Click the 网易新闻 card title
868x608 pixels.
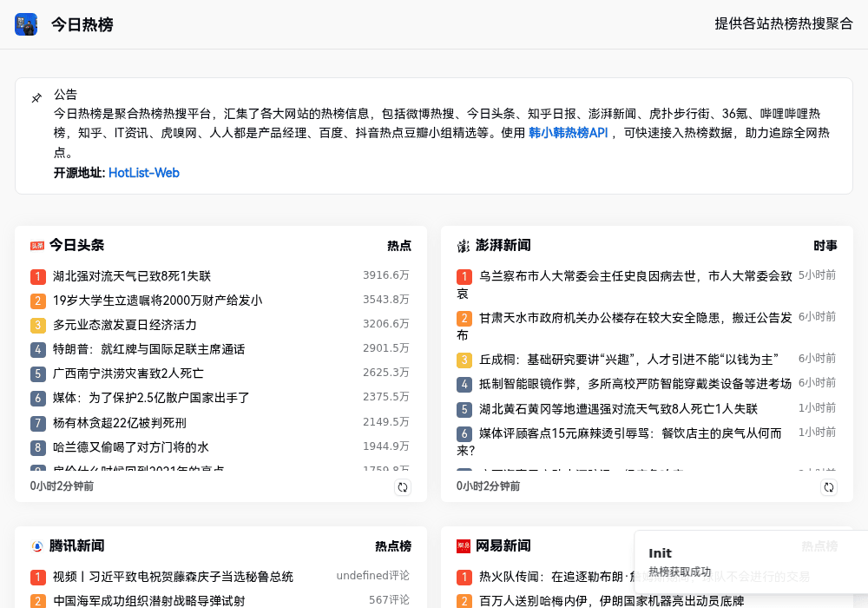503,546
